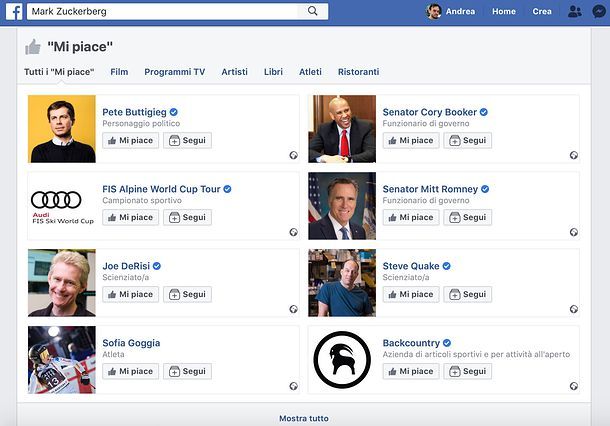Click the globe privacy icon on Sofia Goggia card

[x=293, y=386]
